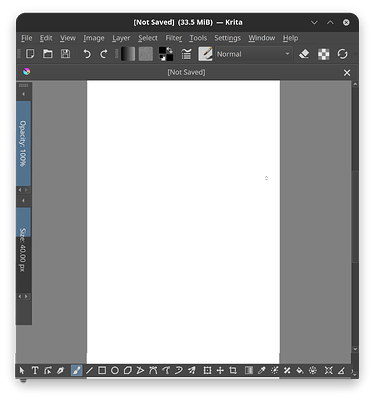
Task: Redo the last undone action
Action: [104, 54]
